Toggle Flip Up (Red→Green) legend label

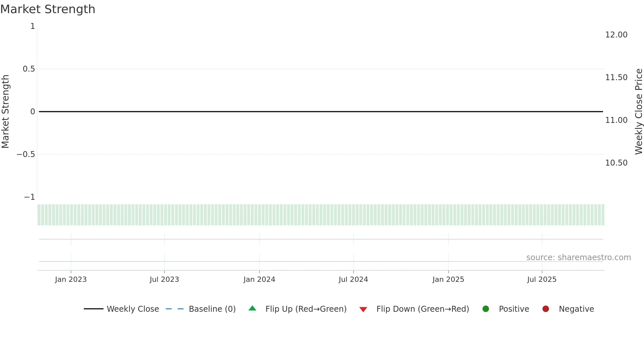[306, 309]
